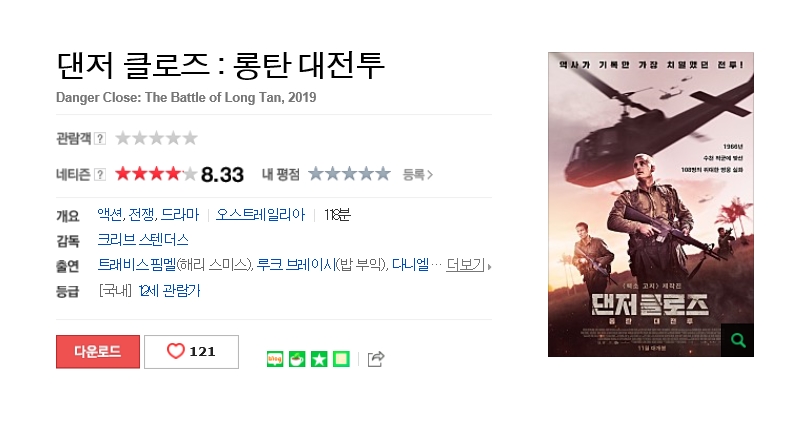The height and width of the screenshot is (443, 803).
Task: Click the 12세 관람가 rating link
Action: pyautogui.click(x=169, y=291)
